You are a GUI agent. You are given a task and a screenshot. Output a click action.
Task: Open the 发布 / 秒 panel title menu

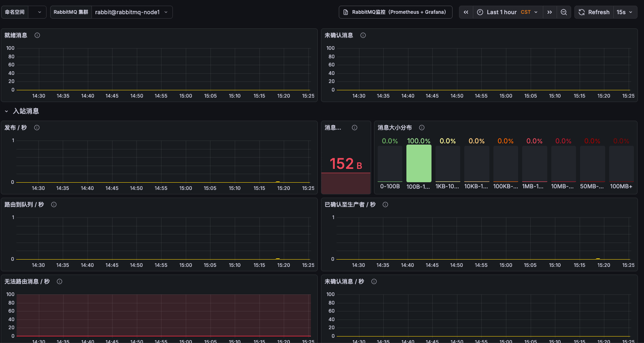16,128
